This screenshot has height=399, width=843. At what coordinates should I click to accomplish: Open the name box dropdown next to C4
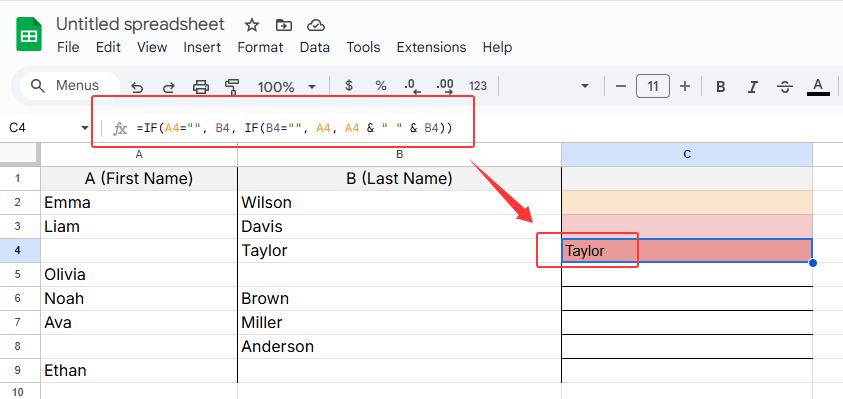[x=85, y=128]
